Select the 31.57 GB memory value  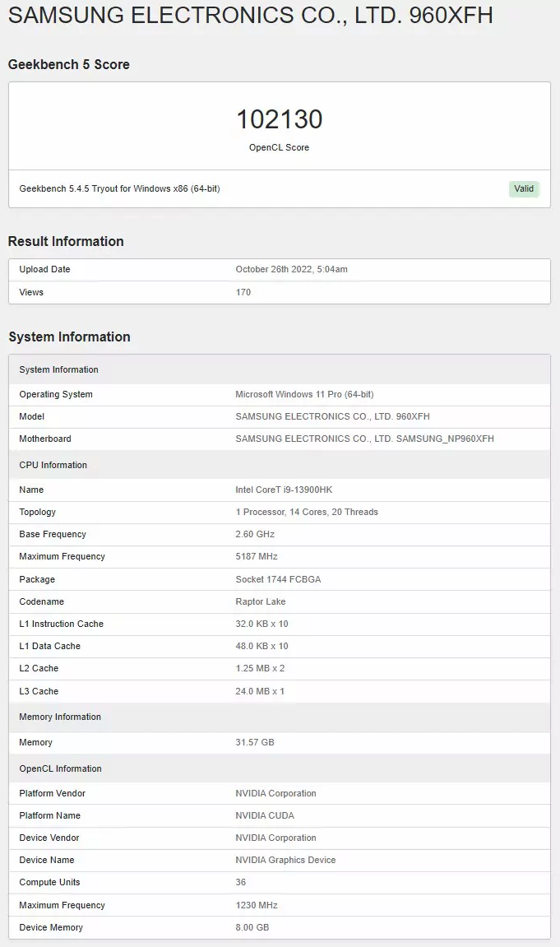click(255, 743)
